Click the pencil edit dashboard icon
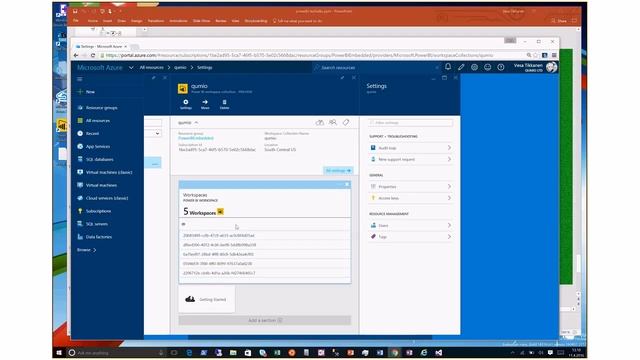The image size is (640, 360). pyautogui.click(x=461, y=67)
